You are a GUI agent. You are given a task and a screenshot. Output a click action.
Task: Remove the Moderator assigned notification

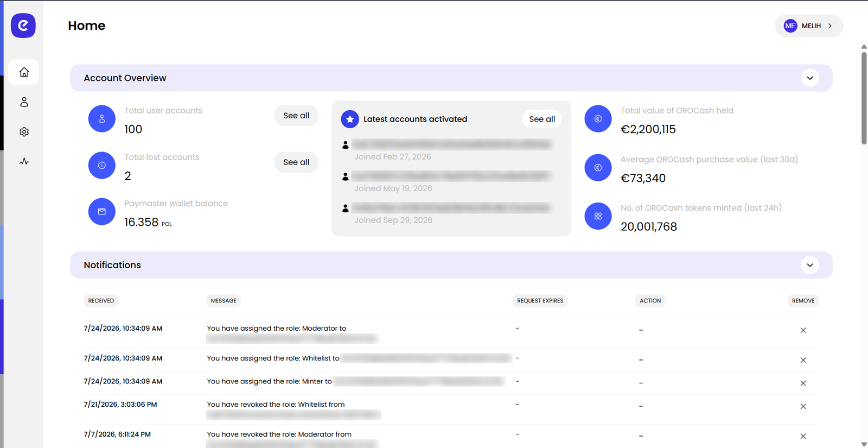(803, 330)
